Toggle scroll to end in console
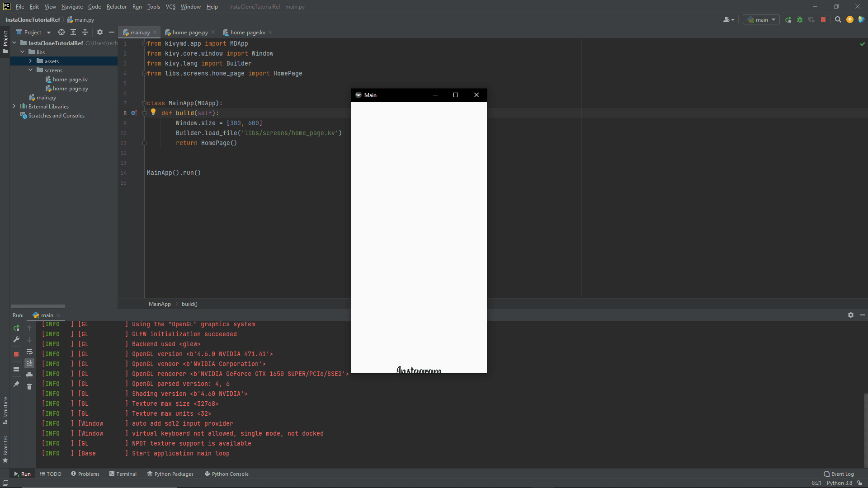The image size is (868, 488). pyautogui.click(x=29, y=362)
